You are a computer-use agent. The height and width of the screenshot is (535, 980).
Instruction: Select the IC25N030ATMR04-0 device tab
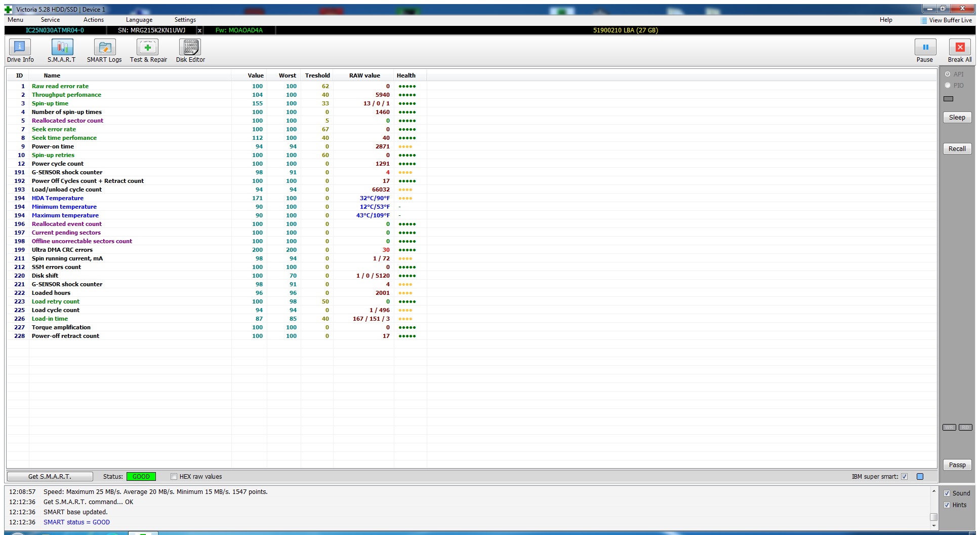[x=55, y=30]
